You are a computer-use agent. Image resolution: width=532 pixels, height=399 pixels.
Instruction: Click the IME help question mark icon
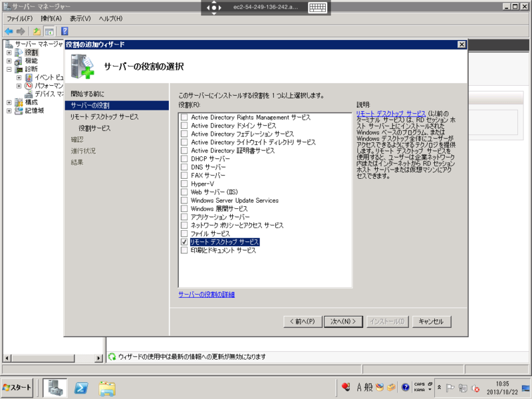[405, 387]
